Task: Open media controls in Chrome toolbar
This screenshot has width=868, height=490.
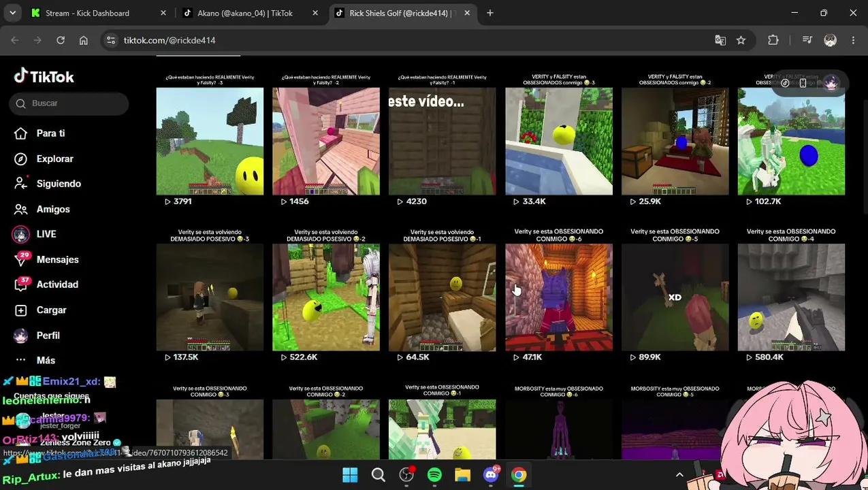Action: (807, 40)
